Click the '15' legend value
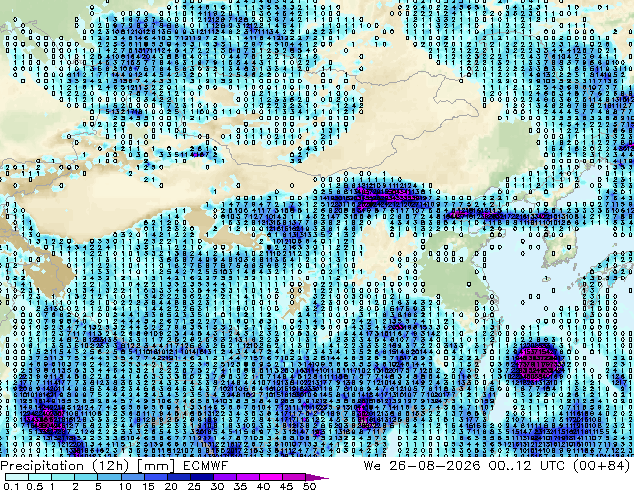This screenshot has width=634, height=490. [x=148, y=486]
